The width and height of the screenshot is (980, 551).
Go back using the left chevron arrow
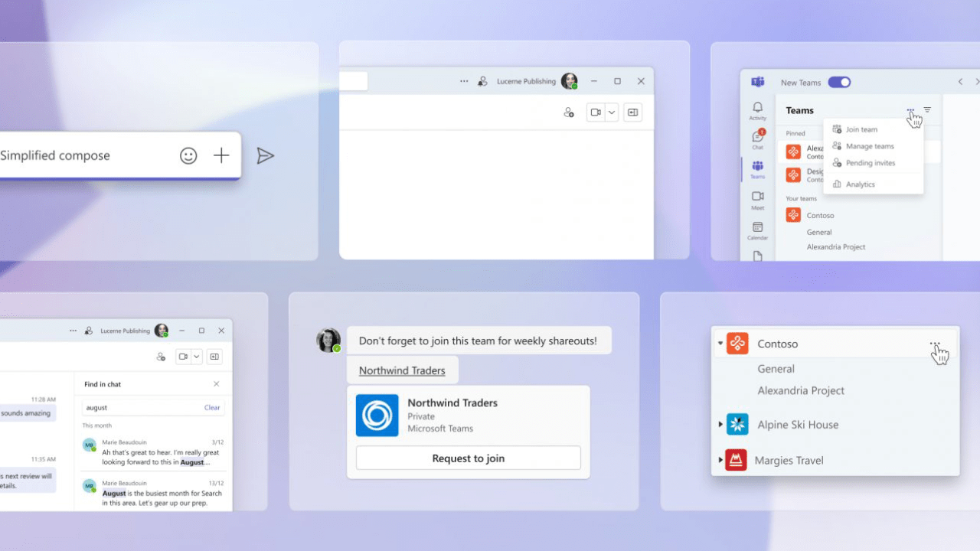(x=961, y=82)
